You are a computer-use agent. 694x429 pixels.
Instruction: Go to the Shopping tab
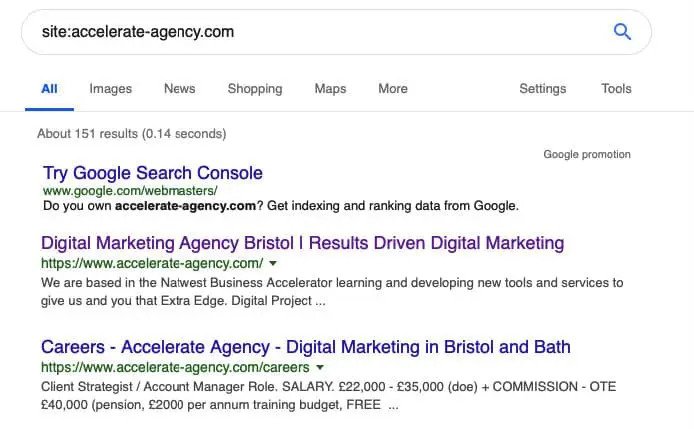tap(254, 89)
